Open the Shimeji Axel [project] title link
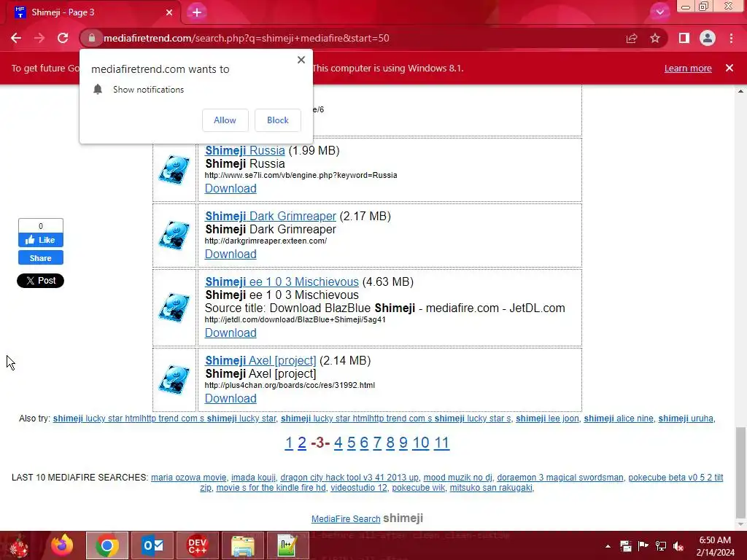Viewport: 747px width, 560px height. pos(260,360)
